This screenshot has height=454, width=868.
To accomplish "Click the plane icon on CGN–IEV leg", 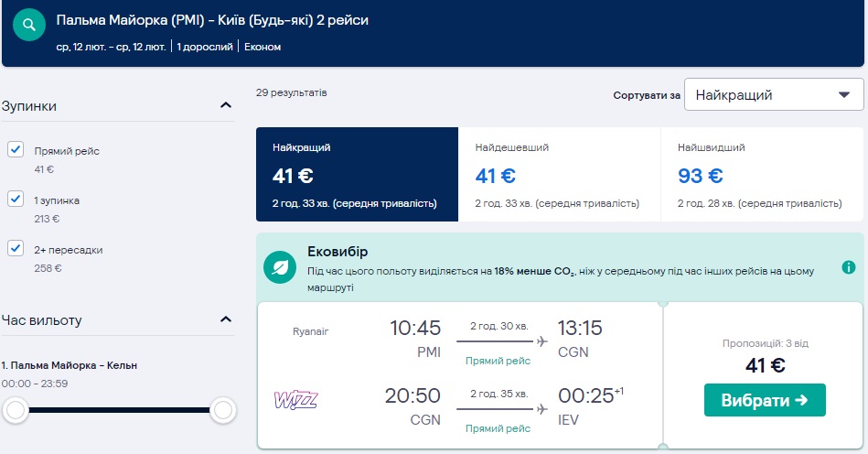I will tap(542, 408).
